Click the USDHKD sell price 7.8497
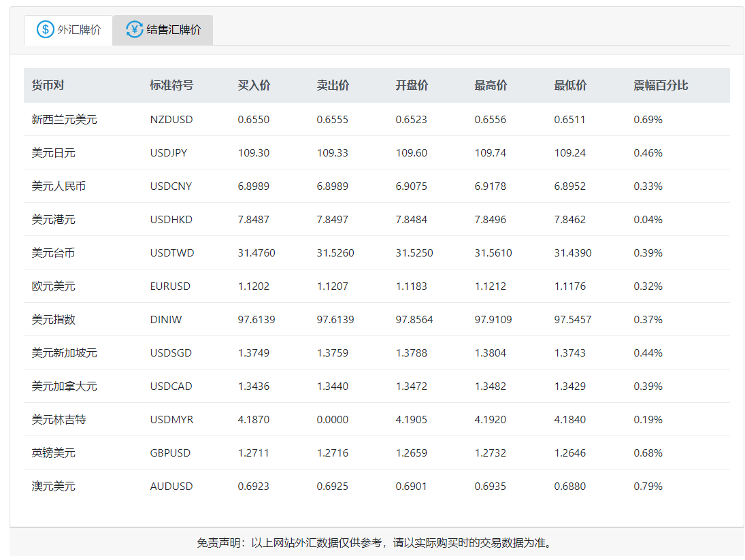745x560 pixels. coord(333,219)
